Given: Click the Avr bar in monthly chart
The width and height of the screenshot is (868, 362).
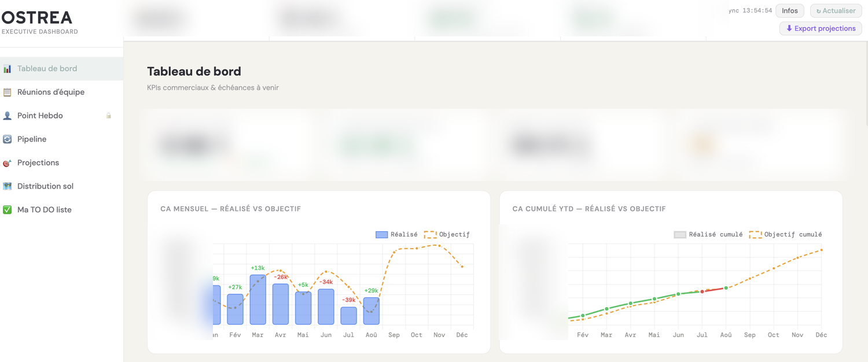Looking at the screenshot, I should [x=281, y=304].
